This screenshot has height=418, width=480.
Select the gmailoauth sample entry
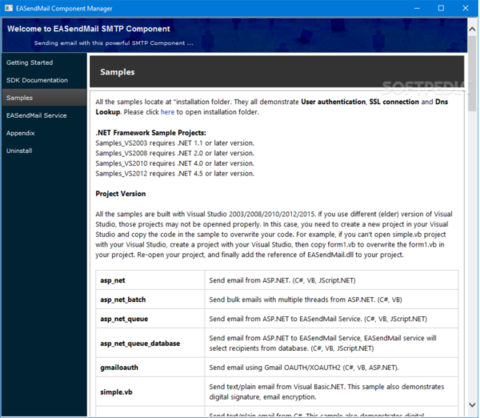[x=119, y=367]
